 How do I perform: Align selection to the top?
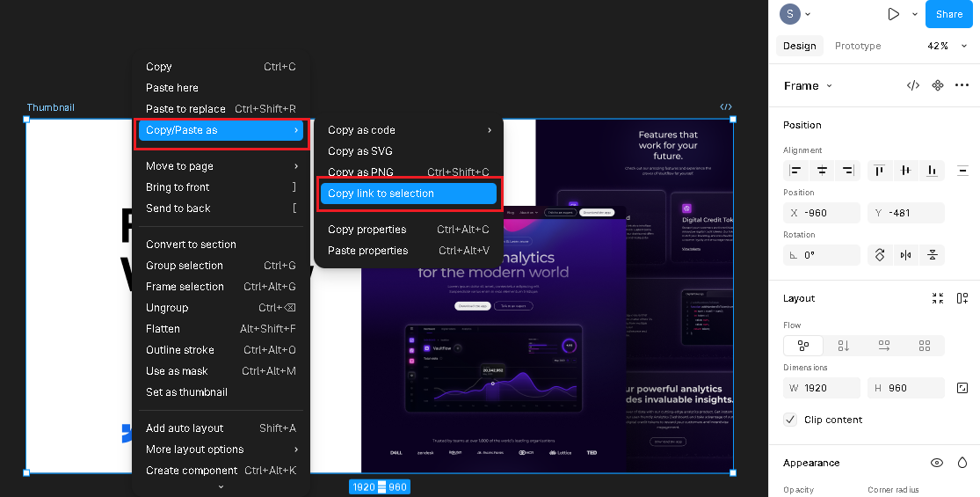pos(880,171)
